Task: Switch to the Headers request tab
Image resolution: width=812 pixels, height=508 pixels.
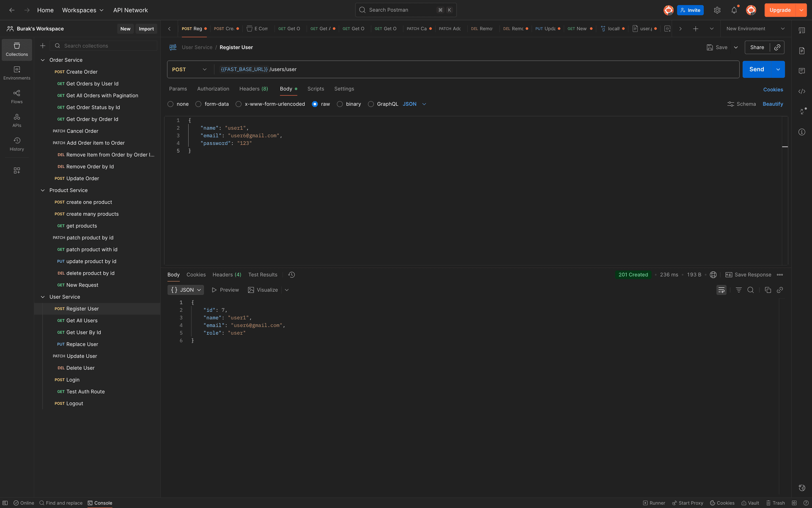Action: 253,89
